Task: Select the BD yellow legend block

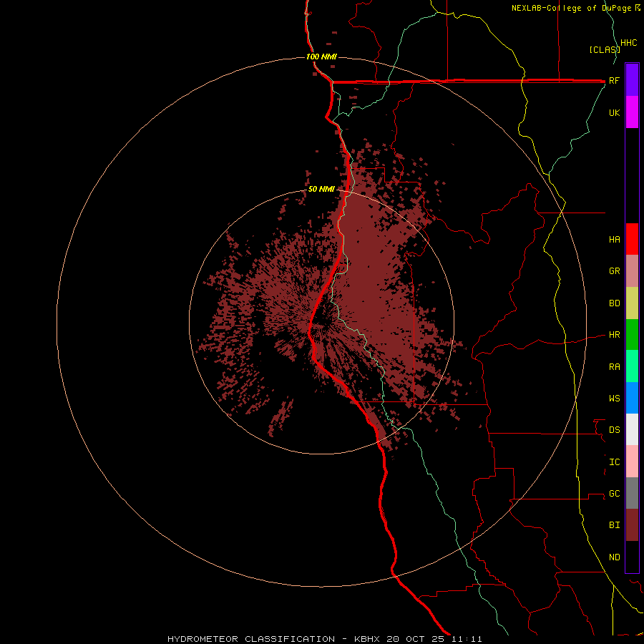Action: (632, 303)
